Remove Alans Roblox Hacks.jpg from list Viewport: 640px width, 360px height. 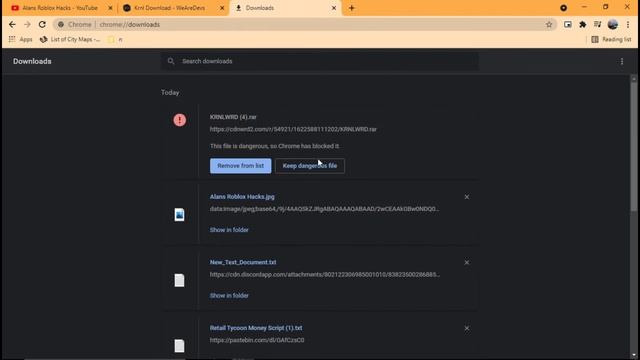(467, 197)
